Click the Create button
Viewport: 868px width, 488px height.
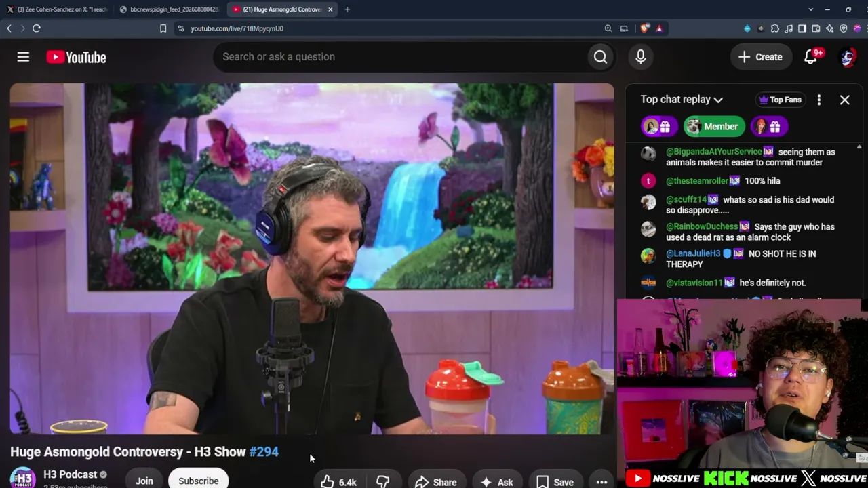tap(760, 57)
